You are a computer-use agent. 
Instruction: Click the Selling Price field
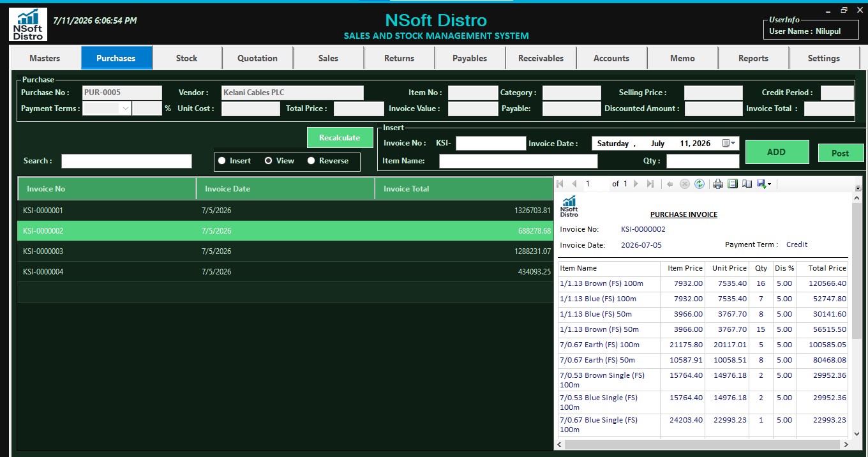(x=714, y=93)
